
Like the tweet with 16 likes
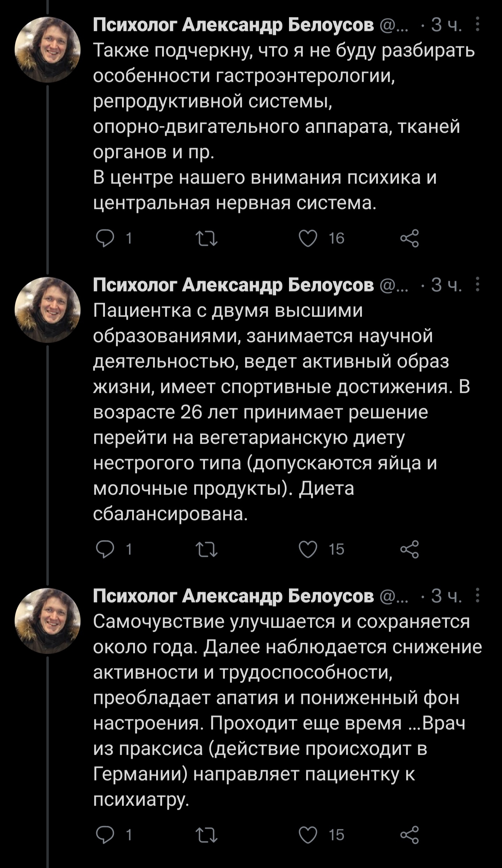click(309, 239)
